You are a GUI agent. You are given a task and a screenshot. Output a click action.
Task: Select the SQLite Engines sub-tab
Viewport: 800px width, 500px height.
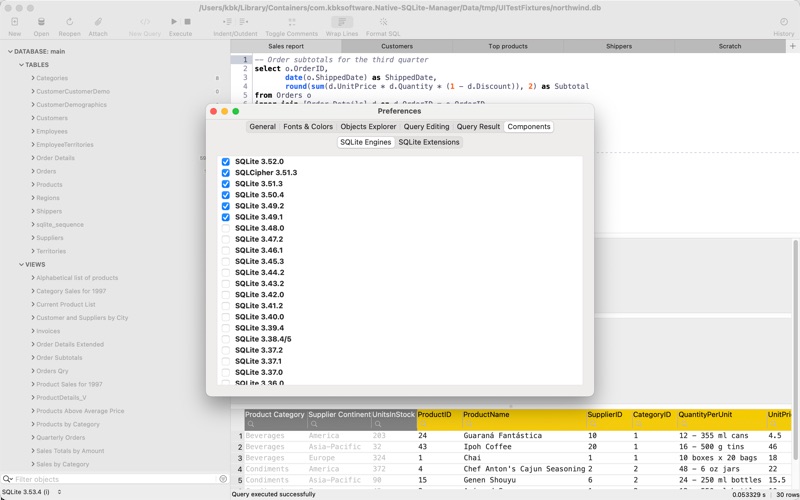[x=365, y=142]
